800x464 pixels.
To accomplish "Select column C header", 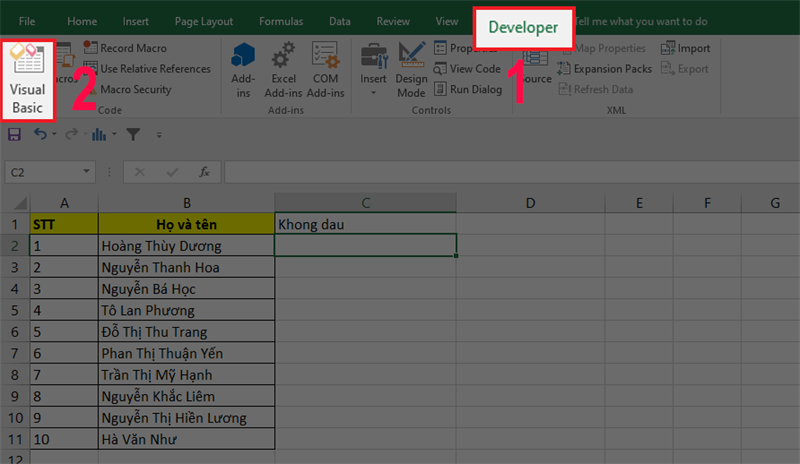I will point(365,203).
